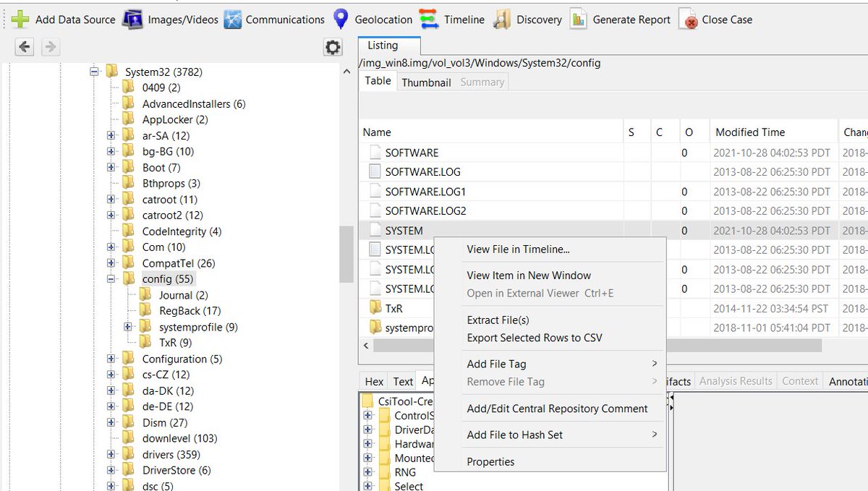Click the Dism folder icon
The height and width of the screenshot is (491, 868).
(129, 422)
